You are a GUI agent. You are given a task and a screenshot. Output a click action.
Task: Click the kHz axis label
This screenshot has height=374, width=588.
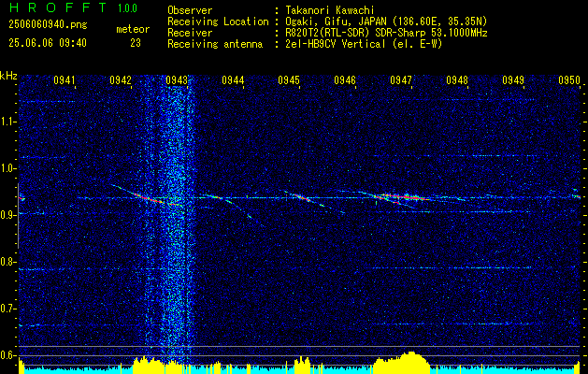pyautogui.click(x=8, y=76)
